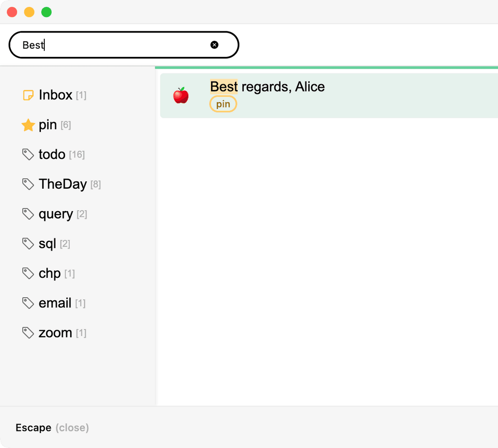Click the Inbox count [1]
The image size is (498, 448).
81,95
